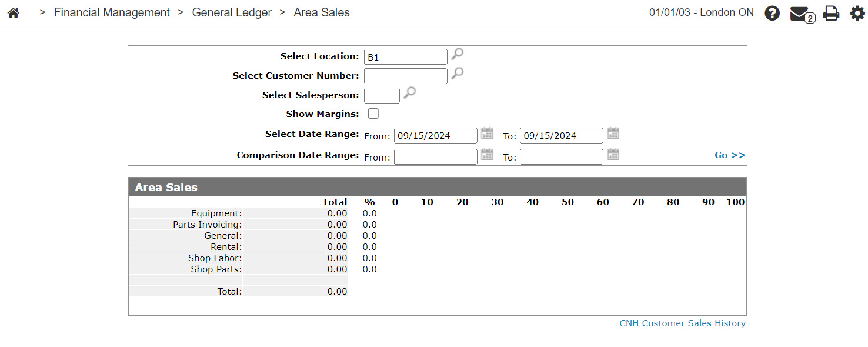Click the Parts Invoicing row label

[x=208, y=225]
